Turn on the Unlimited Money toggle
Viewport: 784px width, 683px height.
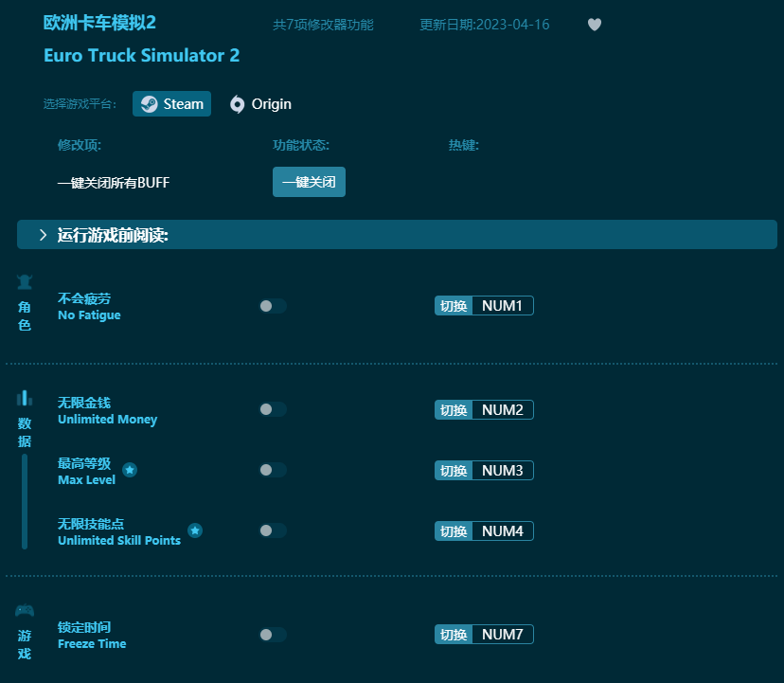pyautogui.click(x=273, y=409)
